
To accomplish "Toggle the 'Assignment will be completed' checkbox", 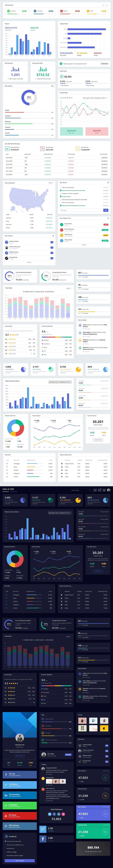I will (x=61, y=193).
